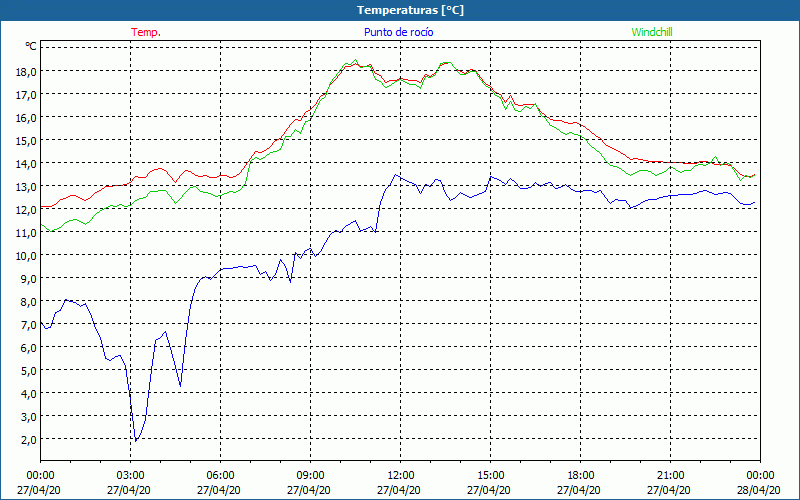Click the '18,0' y-axis value

(x=26, y=71)
